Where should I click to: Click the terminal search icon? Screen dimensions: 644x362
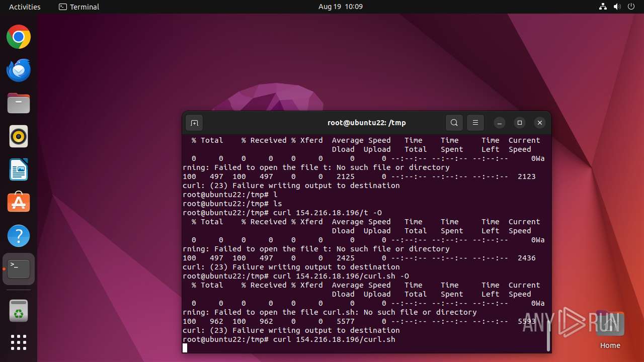pos(454,123)
